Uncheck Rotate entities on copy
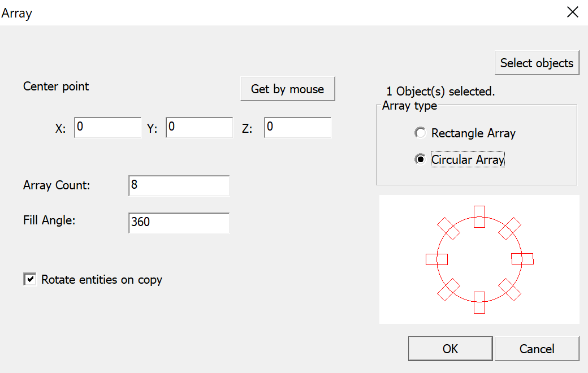This screenshot has width=588, height=373. pyautogui.click(x=29, y=279)
